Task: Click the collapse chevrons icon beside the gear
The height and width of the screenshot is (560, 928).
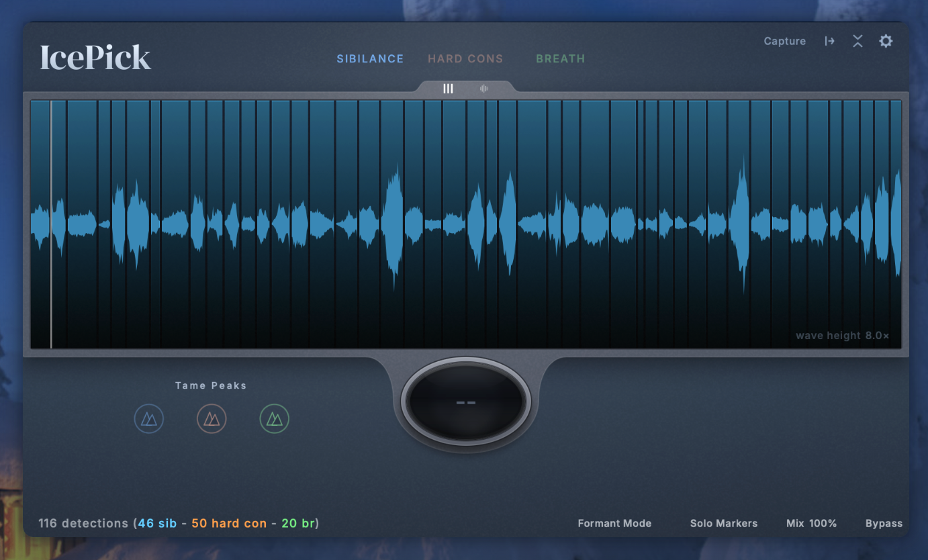Action: click(x=857, y=41)
